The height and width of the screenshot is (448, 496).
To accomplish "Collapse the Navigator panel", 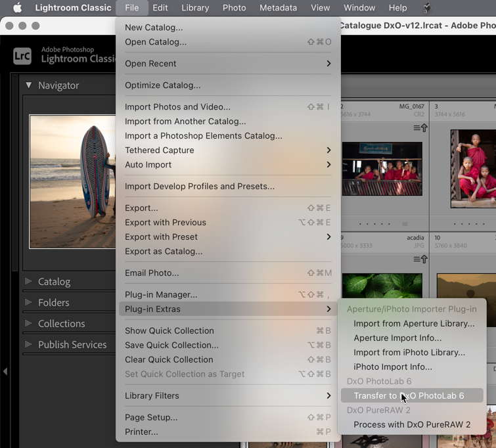I will 29,85.
